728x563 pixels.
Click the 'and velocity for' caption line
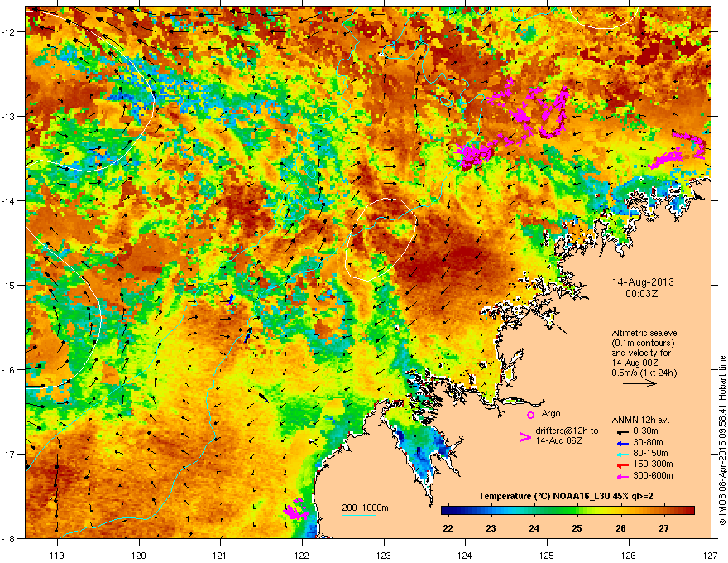pyautogui.click(x=641, y=353)
